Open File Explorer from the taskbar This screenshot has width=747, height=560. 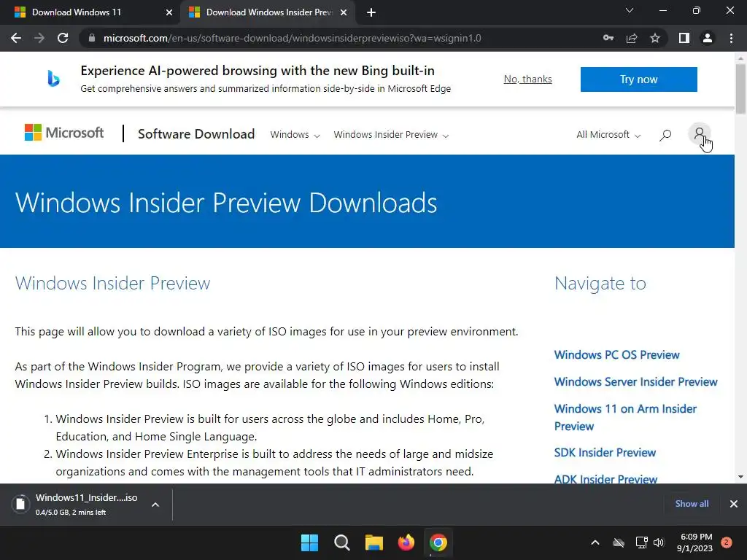374,542
